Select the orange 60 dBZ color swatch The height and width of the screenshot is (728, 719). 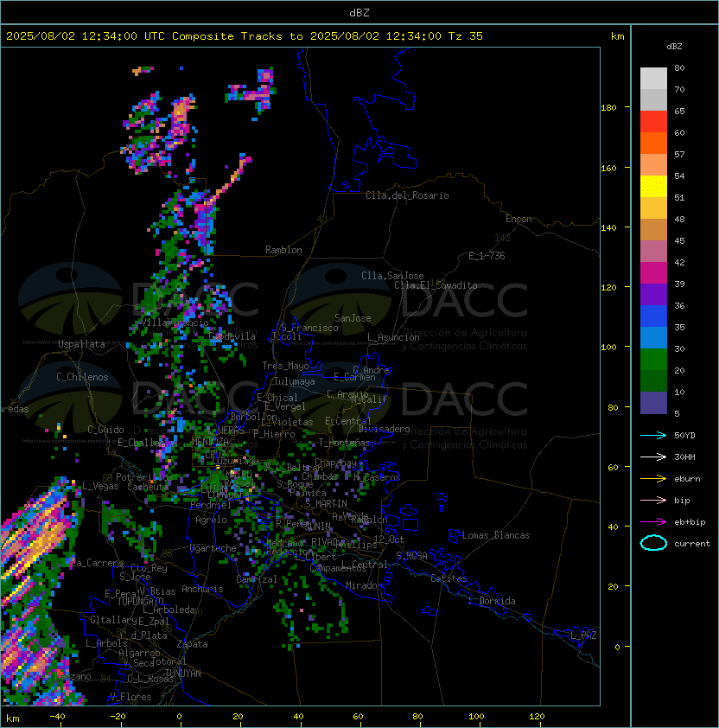[653, 144]
